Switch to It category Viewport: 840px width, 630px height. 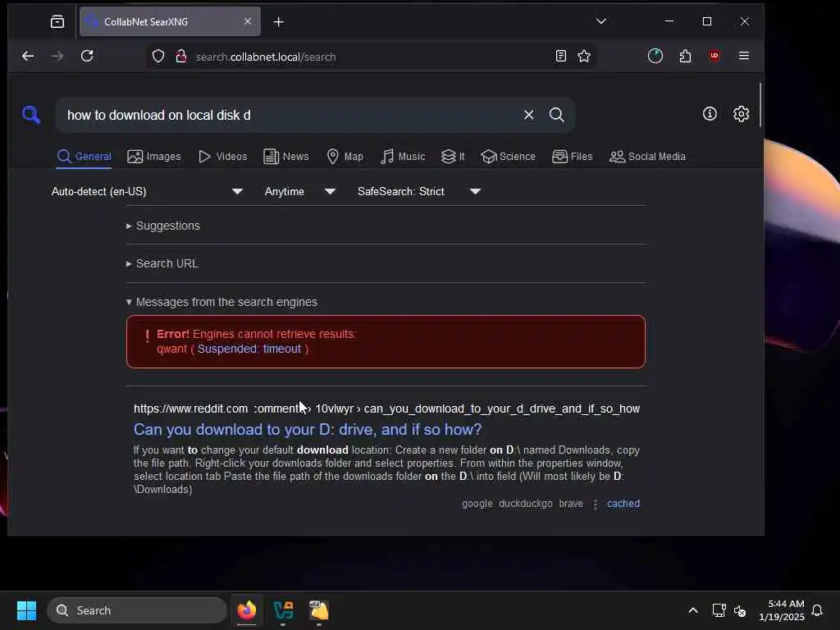click(x=453, y=157)
